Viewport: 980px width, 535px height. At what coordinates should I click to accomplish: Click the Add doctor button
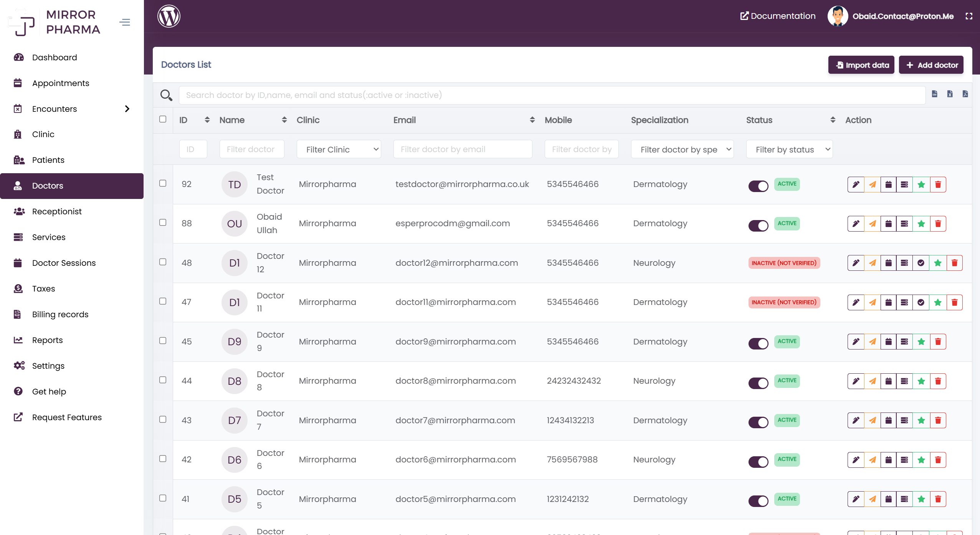[x=931, y=65]
